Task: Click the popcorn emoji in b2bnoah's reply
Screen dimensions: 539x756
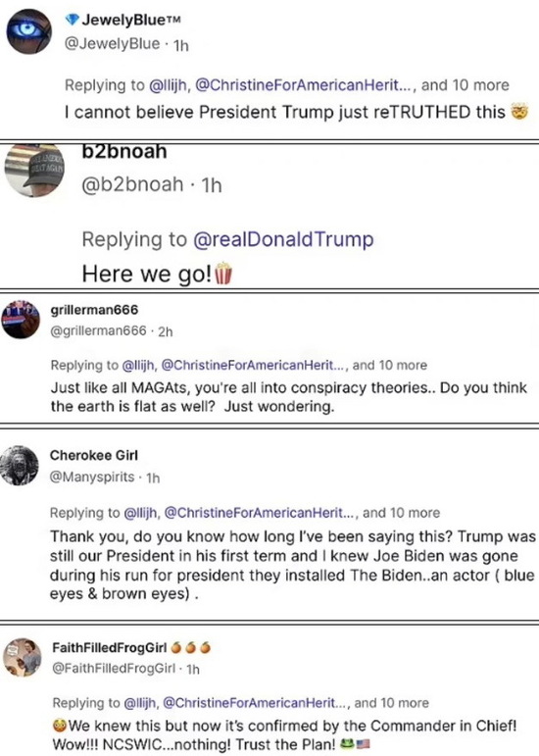Action: 223,274
